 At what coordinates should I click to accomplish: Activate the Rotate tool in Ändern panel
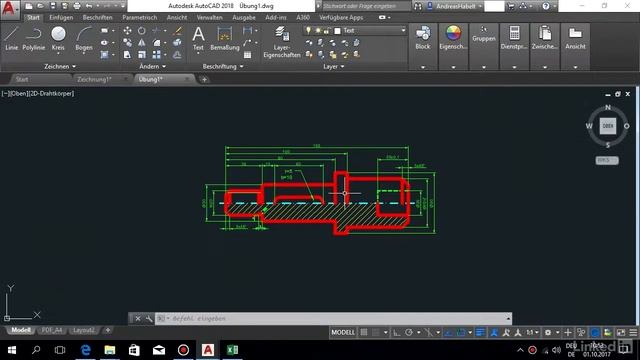coord(142,31)
